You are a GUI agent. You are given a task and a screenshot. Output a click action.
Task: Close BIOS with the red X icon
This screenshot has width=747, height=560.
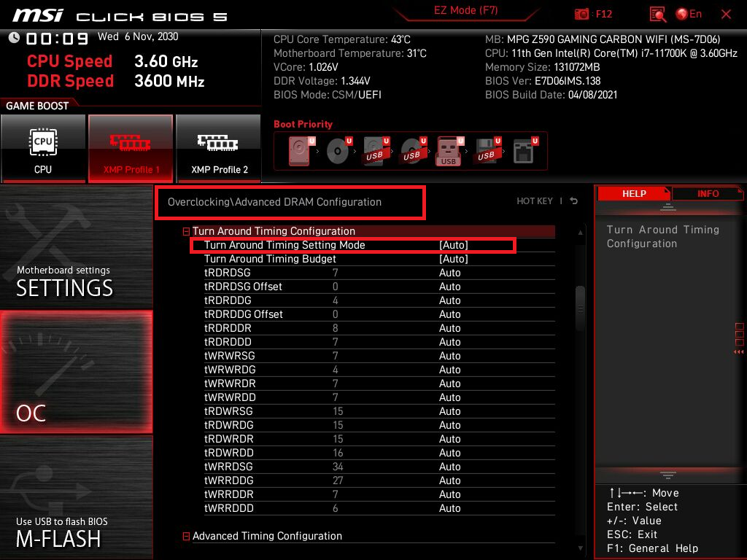click(x=726, y=15)
